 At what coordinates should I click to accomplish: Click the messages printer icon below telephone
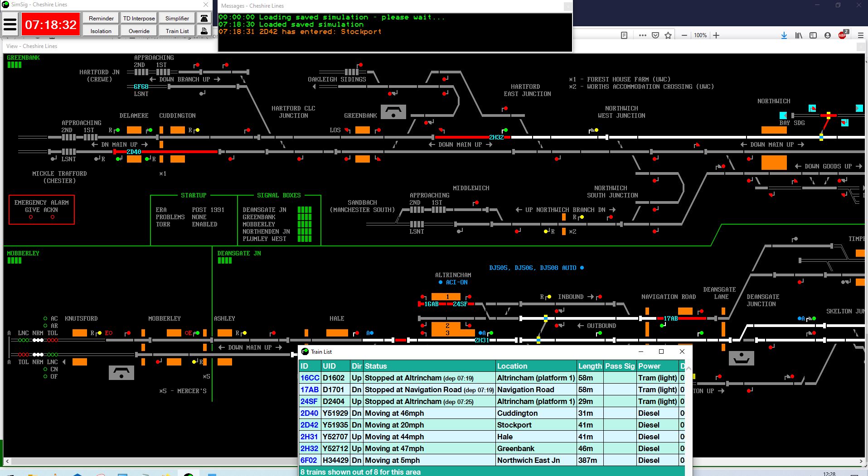pos(204,31)
